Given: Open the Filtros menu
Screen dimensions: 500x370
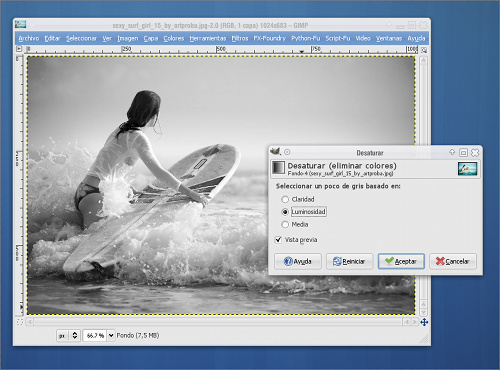Looking at the screenshot, I should pos(240,38).
